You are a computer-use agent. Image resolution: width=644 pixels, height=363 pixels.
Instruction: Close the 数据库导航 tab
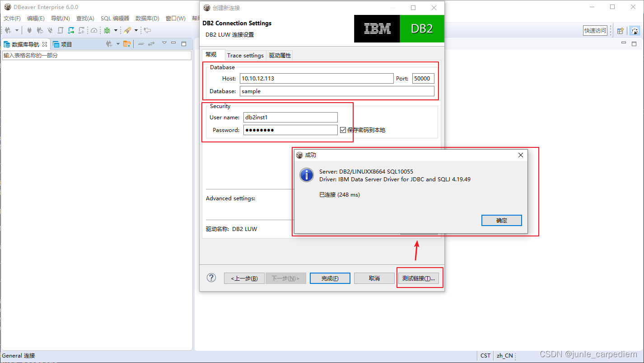(45, 44)
